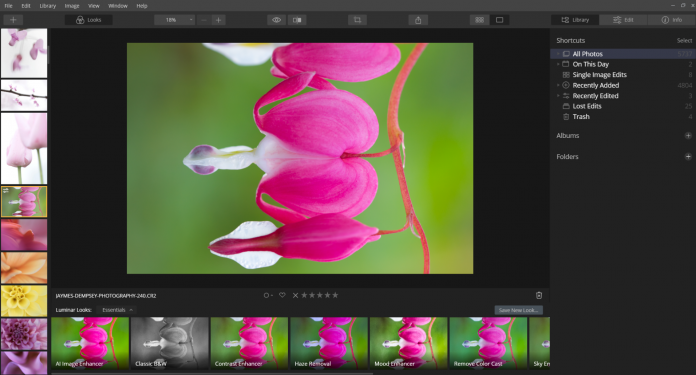Apply the Classic B&W look
The width and height of the screenshot is (696, 375).
click(170, 343)
